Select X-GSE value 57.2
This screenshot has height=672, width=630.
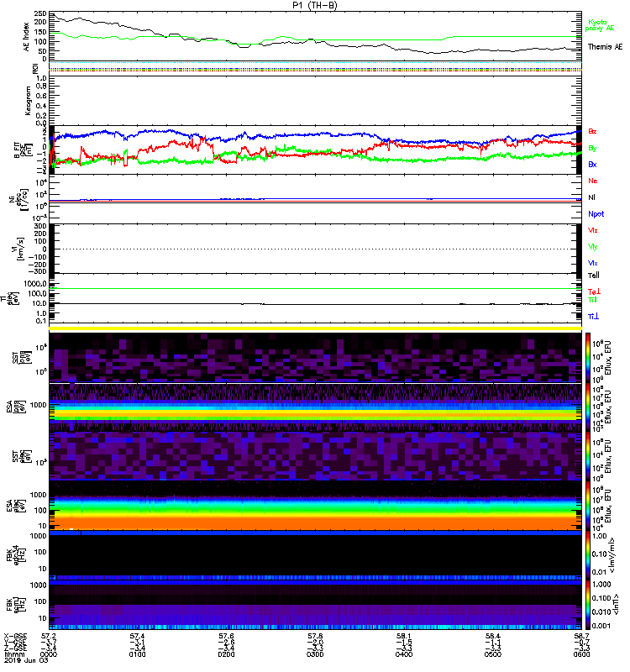[48, 636]
